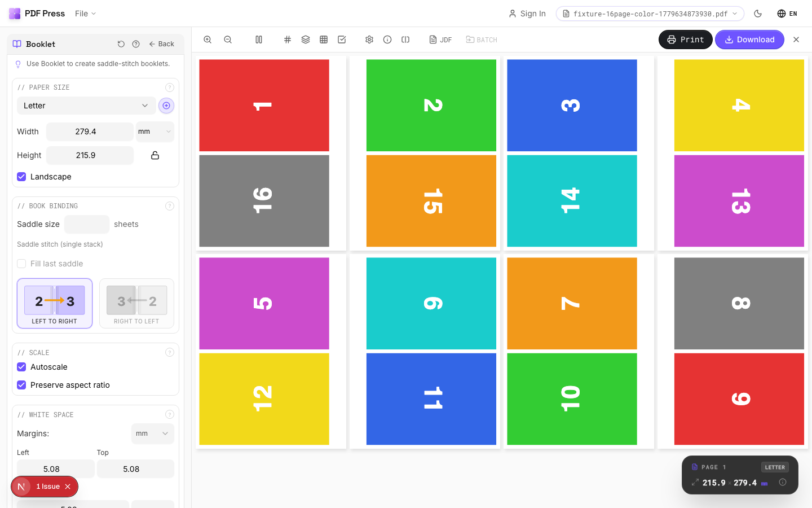Click the 'Saddle stitch (single stack)' text
812x508 pixels.
tap(60, 244)
